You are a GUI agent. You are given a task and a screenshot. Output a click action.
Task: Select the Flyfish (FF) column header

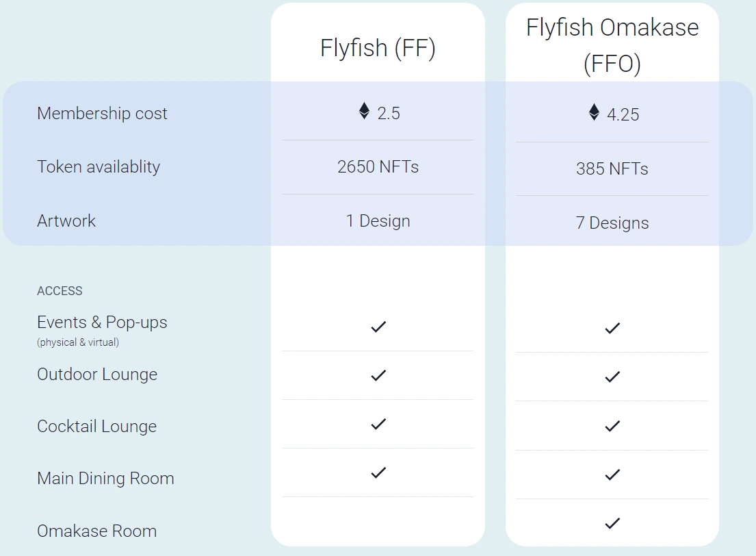[378, 48]
